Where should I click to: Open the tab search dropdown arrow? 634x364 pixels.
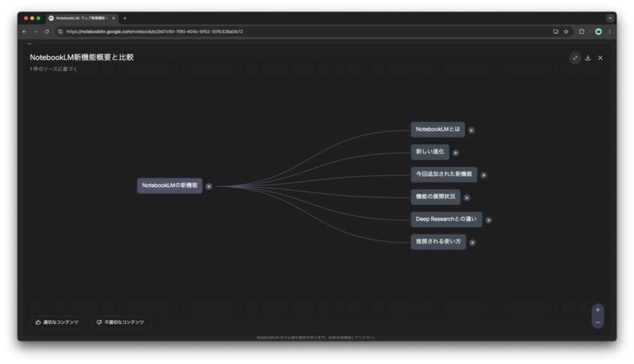(610, 18)
